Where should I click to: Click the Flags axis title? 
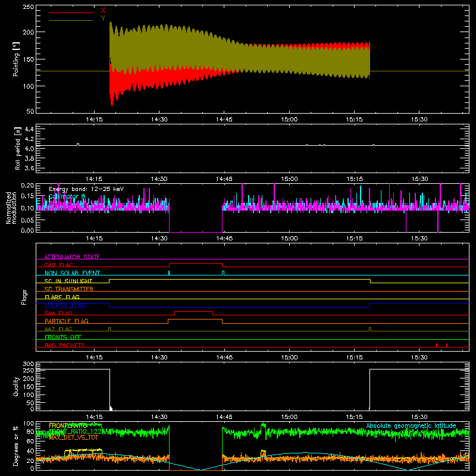(24, 297)
